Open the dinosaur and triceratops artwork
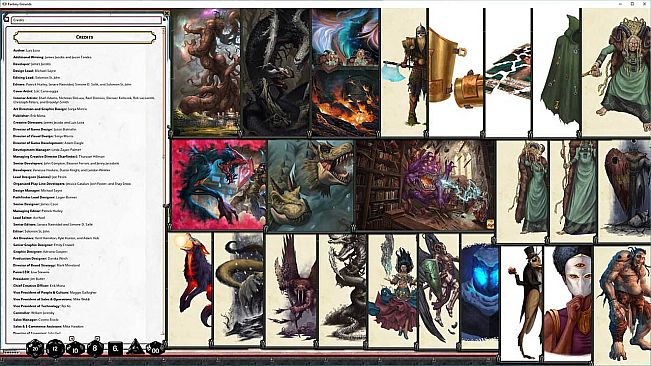The height and width of the screenshot is (366, 651). (x=311, y=185)
